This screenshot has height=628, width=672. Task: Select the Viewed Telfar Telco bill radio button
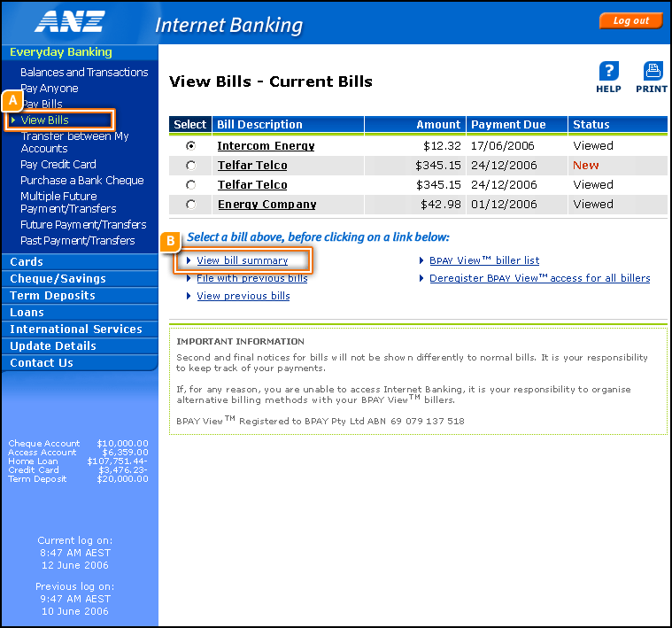(x=190, y=185)
